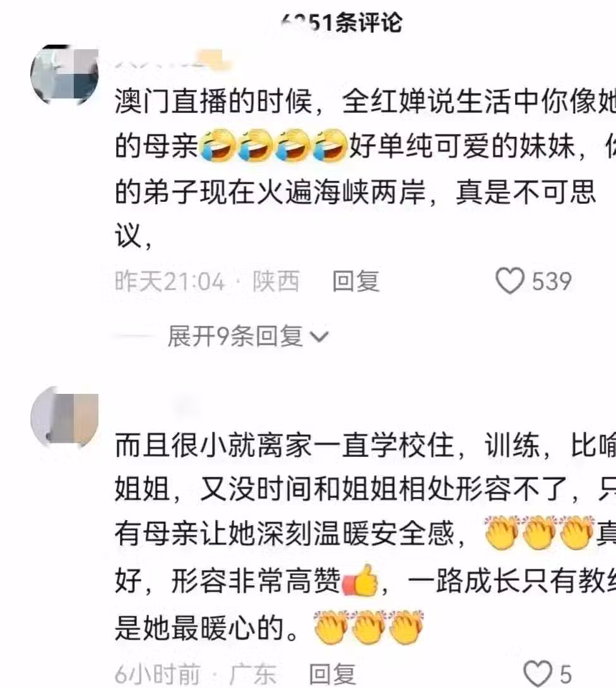Select the comment text starting 澳门直播的时候
This screenshot has height=688, width=616.
(365, 168)
